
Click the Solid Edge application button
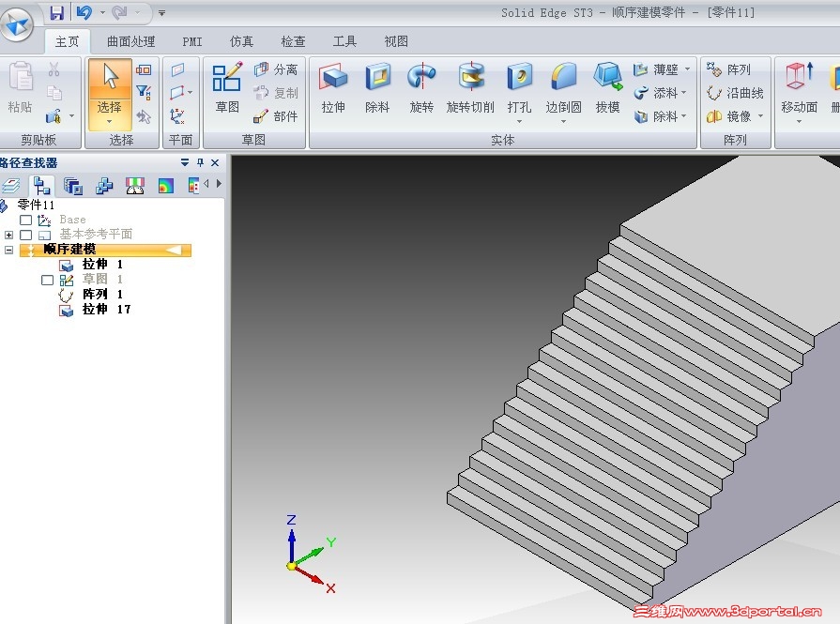click(16, 23)
